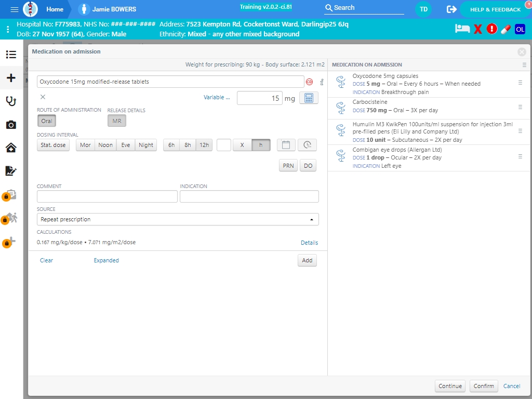The width and height of the screenshot is (532, 399).
Task: Close the Medication on admission dialog
Action: point(522,51)
